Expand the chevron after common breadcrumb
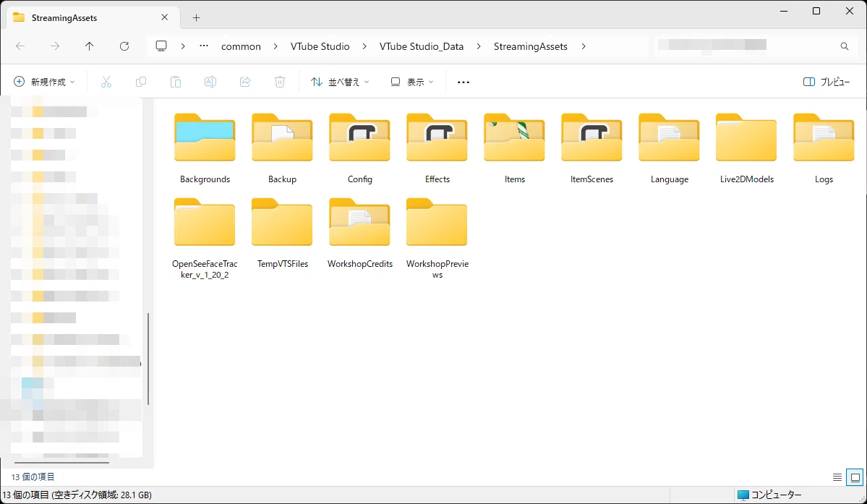This screenshot has height=504, width=867. [276, 46]
